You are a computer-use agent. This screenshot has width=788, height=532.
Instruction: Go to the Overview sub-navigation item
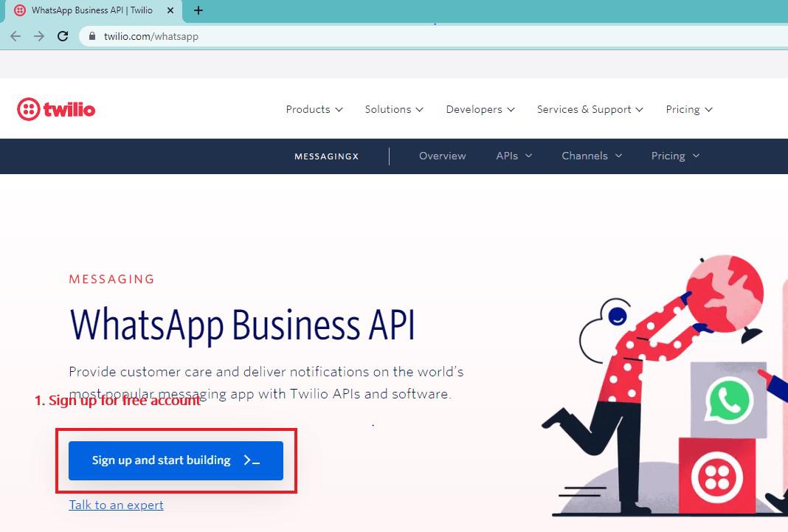click(442, 156)
